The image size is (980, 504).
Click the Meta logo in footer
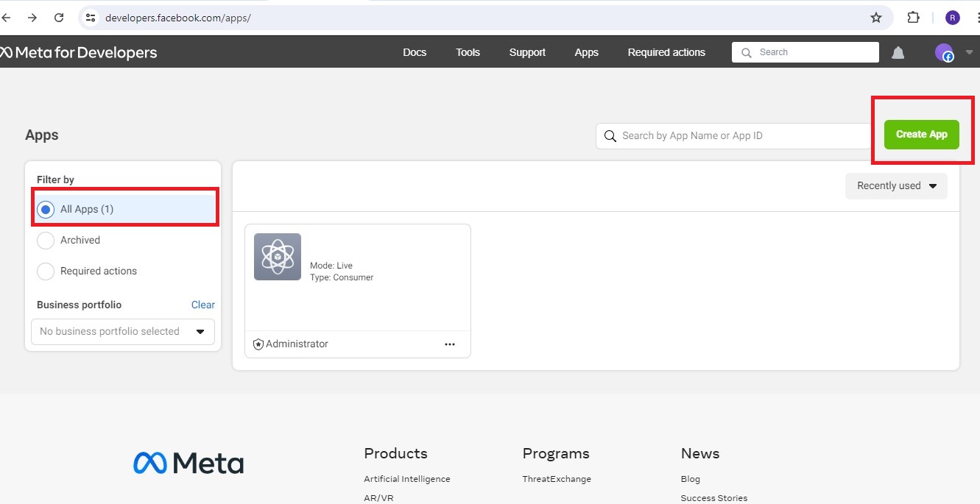[x=188, y=463]
